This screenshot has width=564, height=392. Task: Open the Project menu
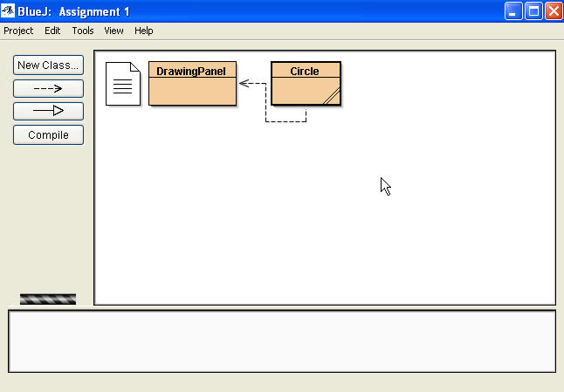click(18, 31)
